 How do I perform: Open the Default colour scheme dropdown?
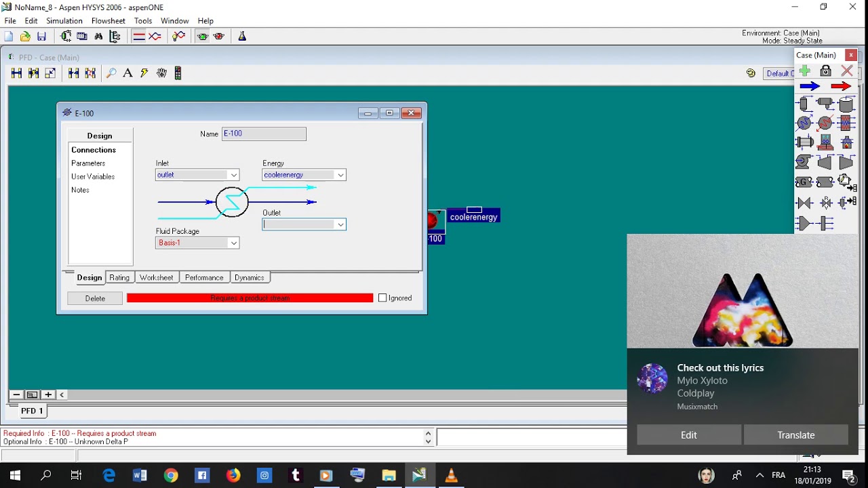[x=778, y=73]
